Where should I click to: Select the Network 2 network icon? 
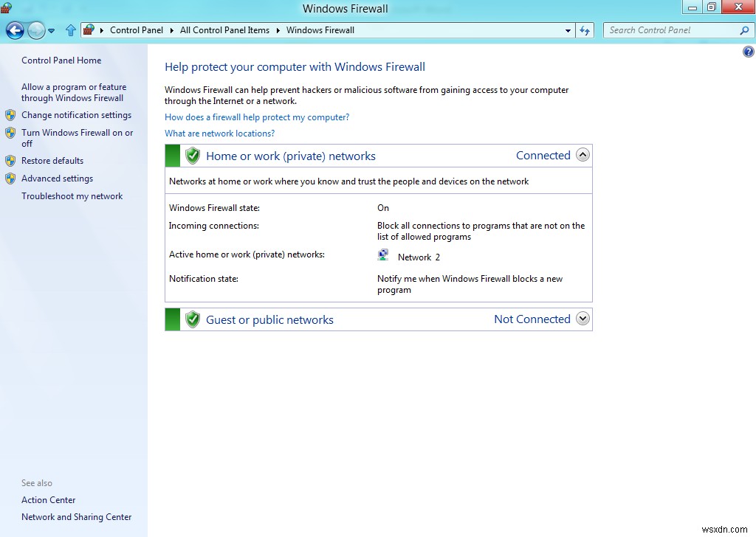(383, 254)
